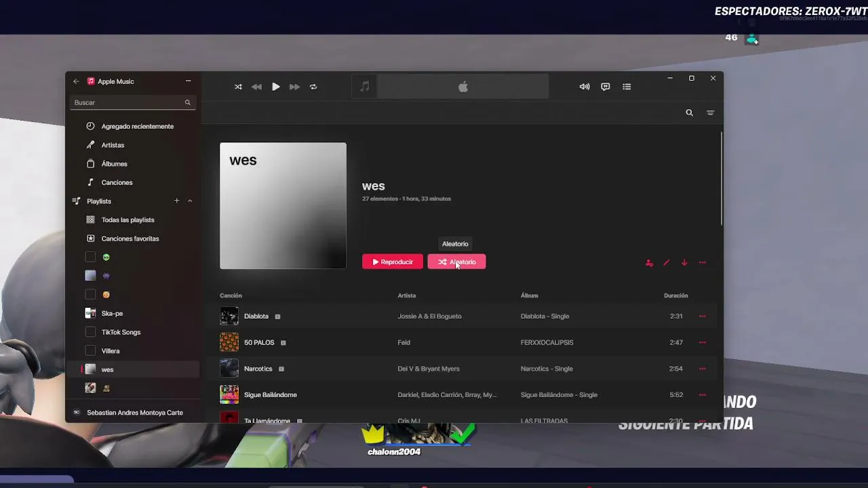Open artist Jossie A & El Bogueto
This screenshot has width=868, height=488.
click(429, 317)
